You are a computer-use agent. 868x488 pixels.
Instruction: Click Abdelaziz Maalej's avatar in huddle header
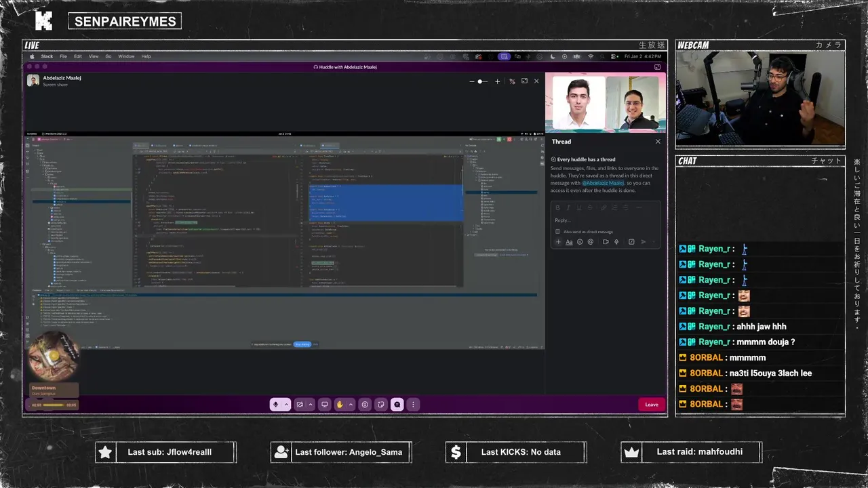[33, 81]
